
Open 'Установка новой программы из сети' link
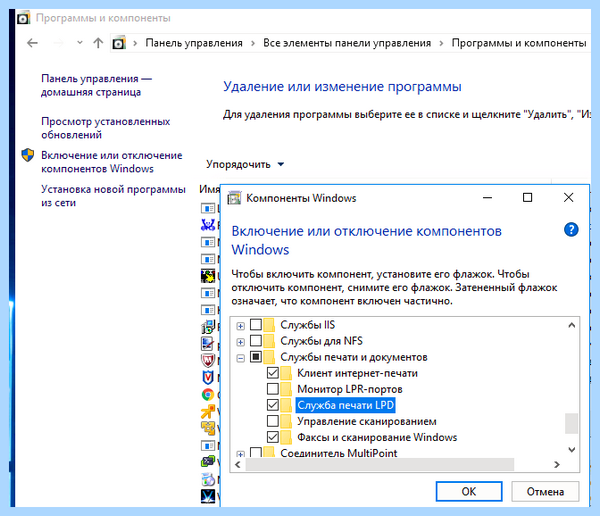coord(113,196)
